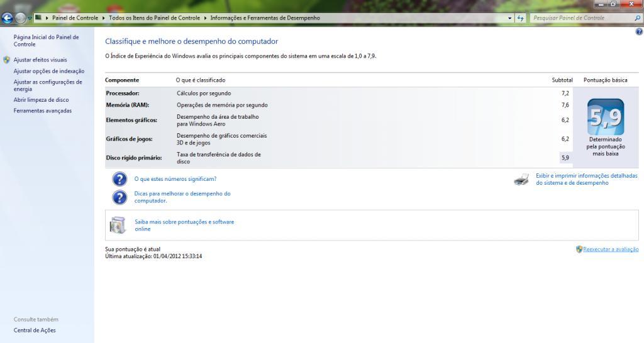Image resolution: width=644 pixels, height=343 pixels.
Task: Open Central de Ações link
Action: 35,330
